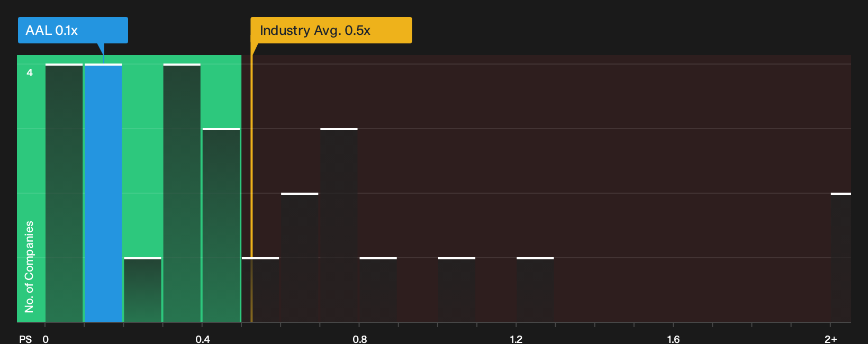Select the short bar between 0.2 and 0.3
Viewport: 868px width, 344px height.
[x=142, y=290]
